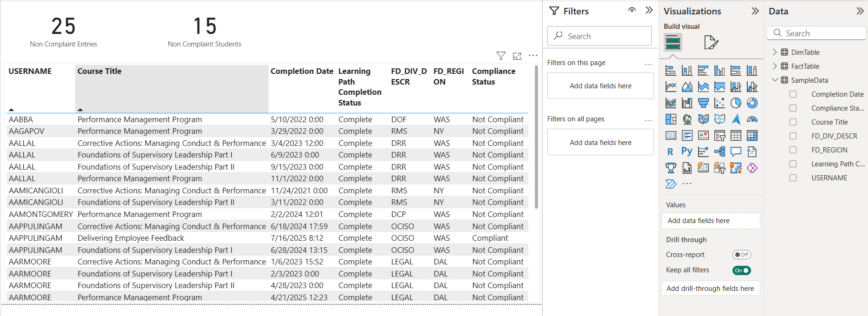Sort table by USERNAME column header
The image size is (868, 316).
[30, 71]
